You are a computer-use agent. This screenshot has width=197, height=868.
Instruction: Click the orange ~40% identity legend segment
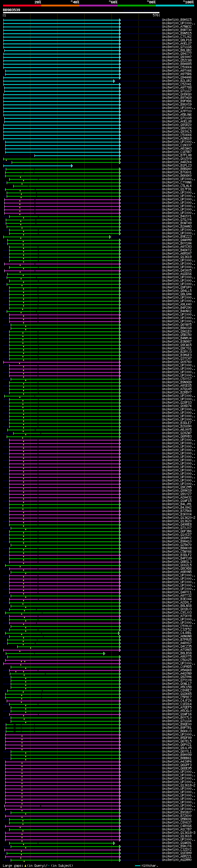coord(60,6)
